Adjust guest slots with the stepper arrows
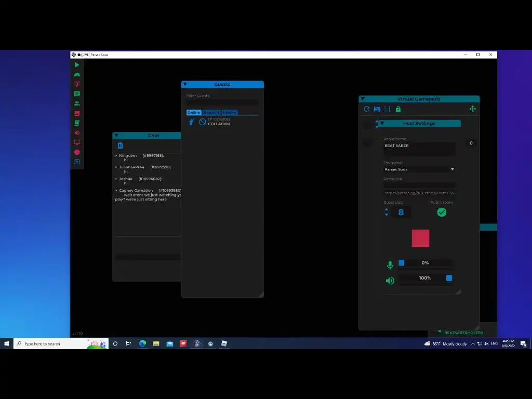This screenshot has height=399, width=532. click(387, 212)
